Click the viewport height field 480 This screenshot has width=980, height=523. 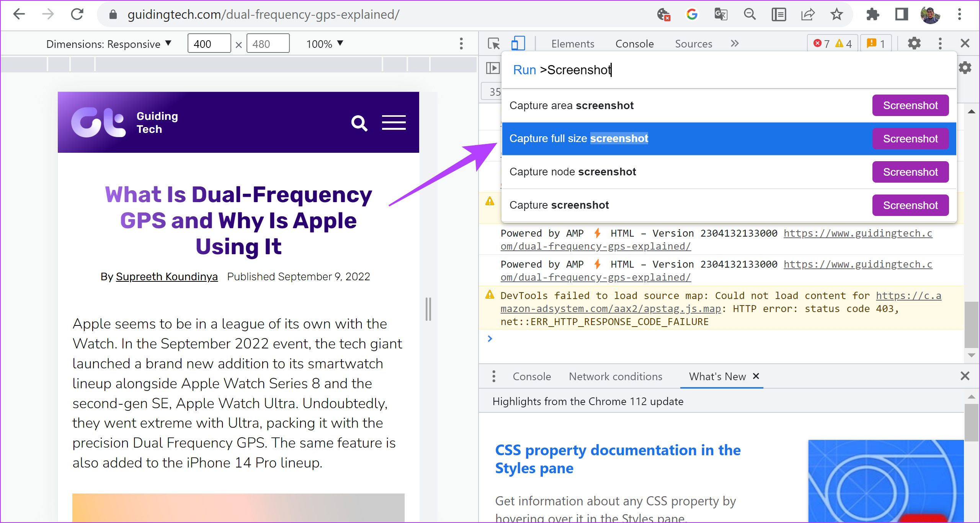[268, 44]
